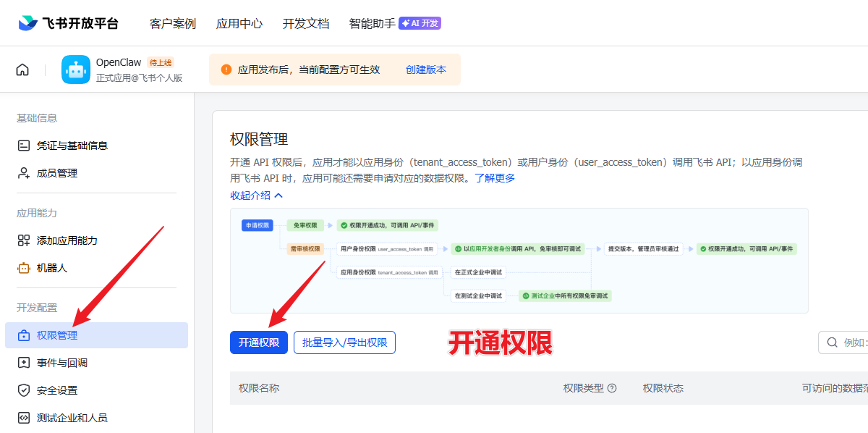Viewport: 868px width, 433px height.
Task: Click the 安全设置 shield icon
Action: (x=24, y=390)
